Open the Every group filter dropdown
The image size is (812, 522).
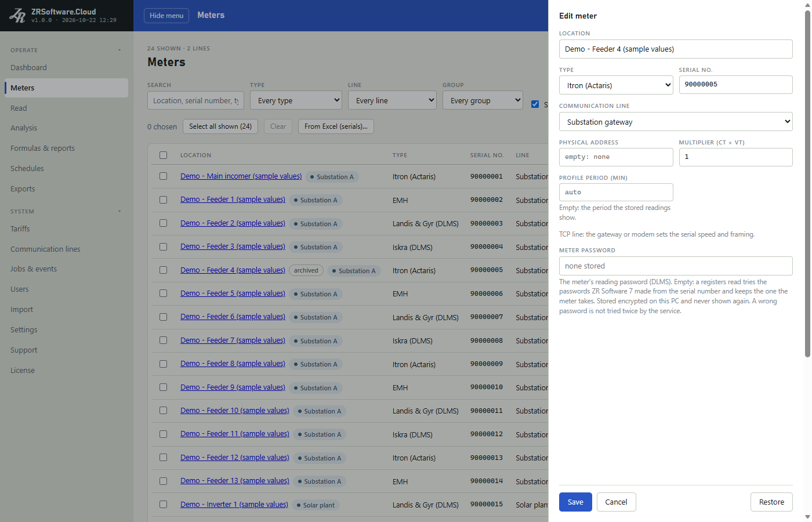pos(483,100)
